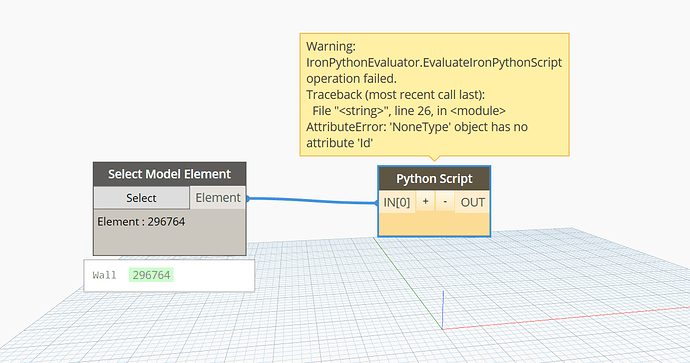Click the yellow warning message bubble
This screenshot has width=690, height=363.
tap(434, 94)
